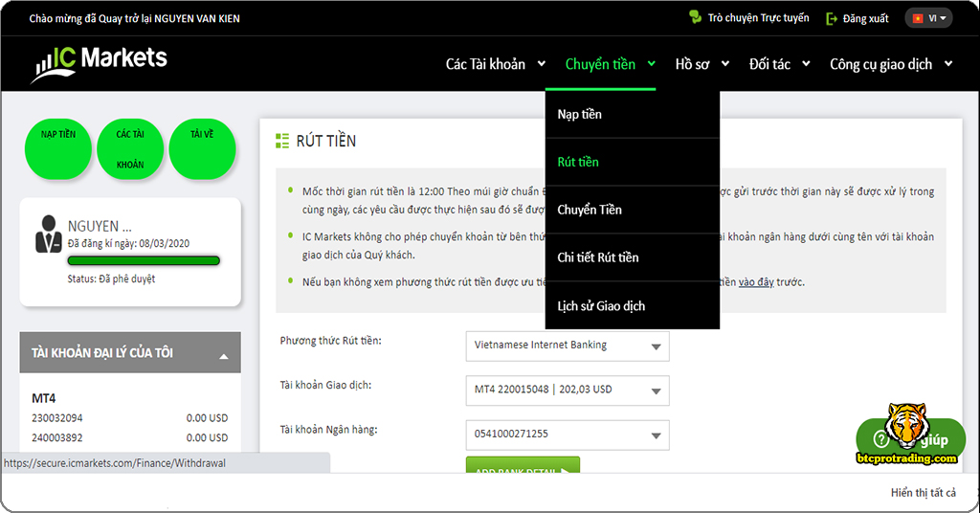
Task: Click the green NẠP TIỀN circle
Action: 58,149
